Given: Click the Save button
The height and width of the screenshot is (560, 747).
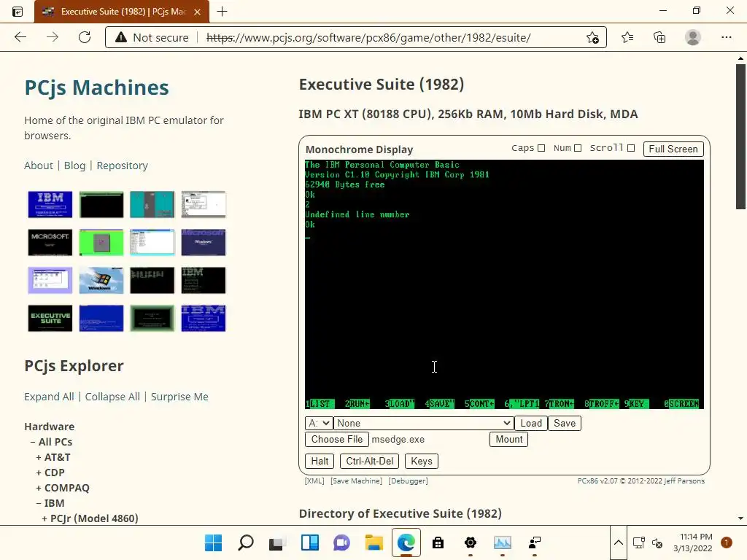Looking at the screenshot, I should 565,424.
